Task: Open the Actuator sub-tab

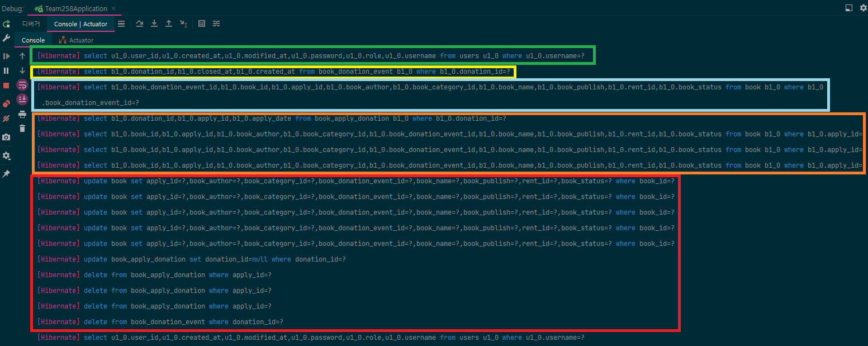Action: [76, 40]
